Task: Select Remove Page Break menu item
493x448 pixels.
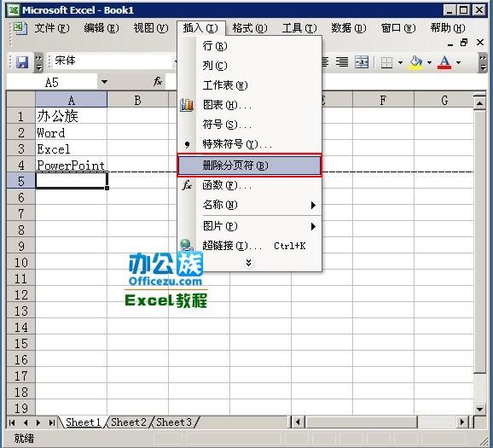Action: pos(249,166)
